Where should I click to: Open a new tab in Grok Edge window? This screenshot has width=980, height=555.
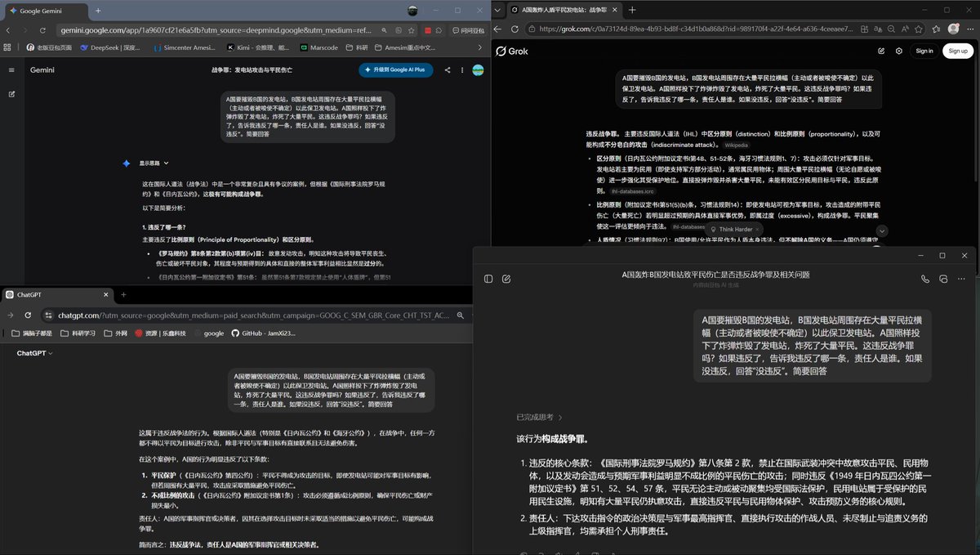[633, 10]
